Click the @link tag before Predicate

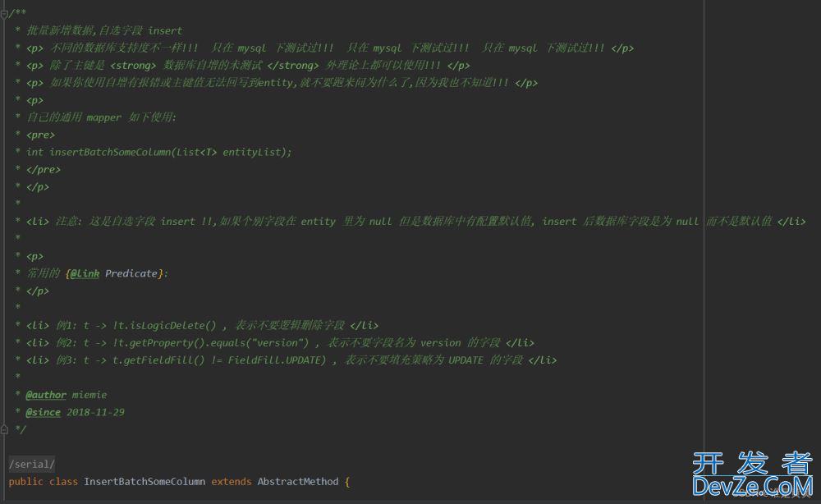click(85, 273)
